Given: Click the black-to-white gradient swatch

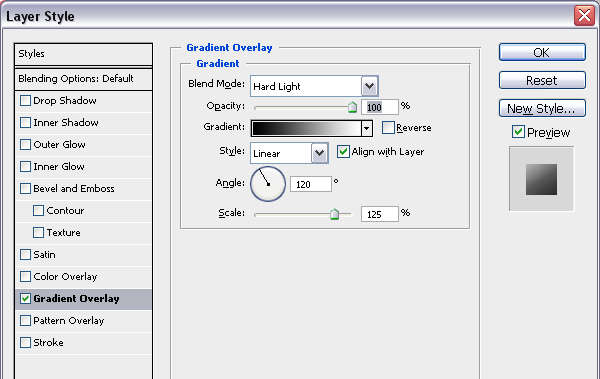Looking at the screenshot, I should coord(307,128).
